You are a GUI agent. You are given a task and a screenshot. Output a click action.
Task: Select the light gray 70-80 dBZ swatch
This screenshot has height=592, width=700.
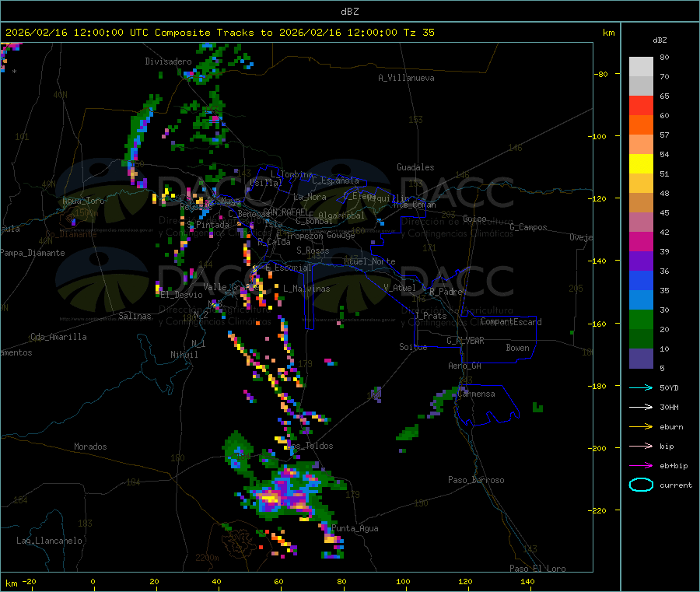pos(641,67)
